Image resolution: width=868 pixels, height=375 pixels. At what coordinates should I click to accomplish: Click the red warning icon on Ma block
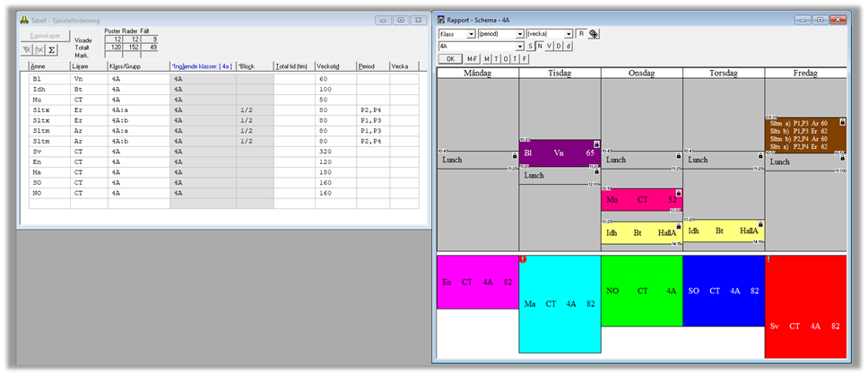tap(523, 259)
